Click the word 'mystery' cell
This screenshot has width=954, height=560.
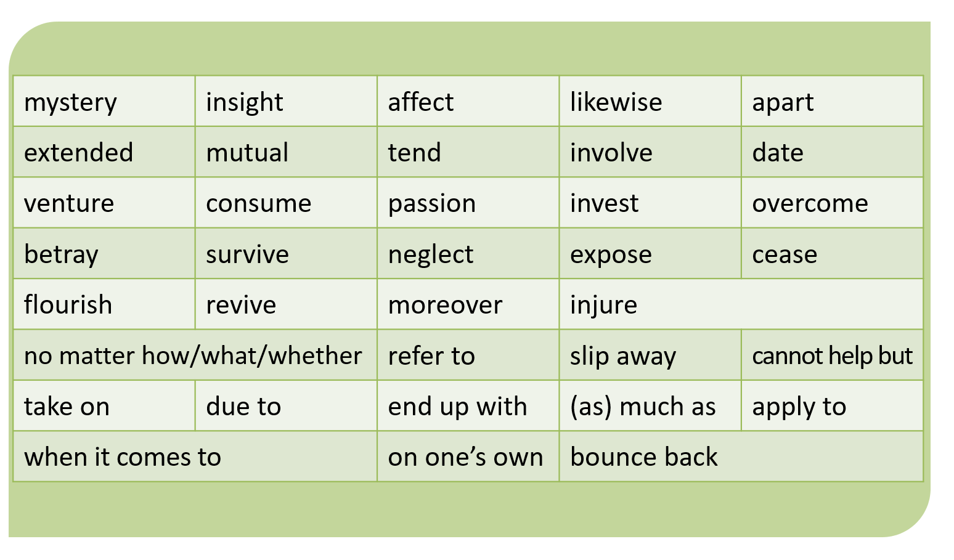pos(70,102)
